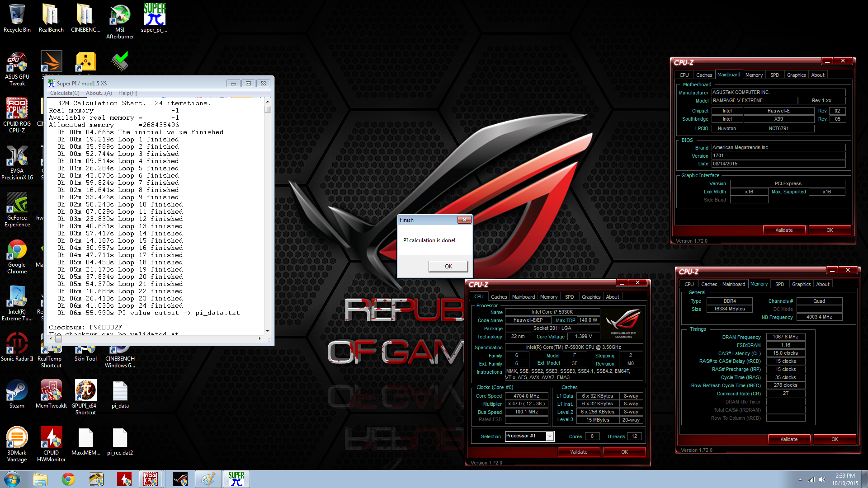Show hidden tray icons arrow
This screenshot has height=488, width=868.
(x=800, y=479)
